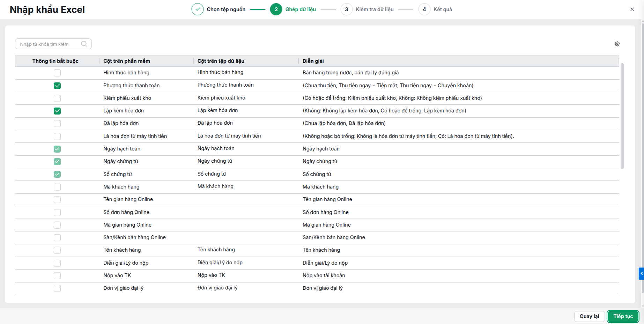This screenshot has height=324, width=644.
Task: Uncheck Phương thức thanh toán required box
Action: (x=57, y=86)
